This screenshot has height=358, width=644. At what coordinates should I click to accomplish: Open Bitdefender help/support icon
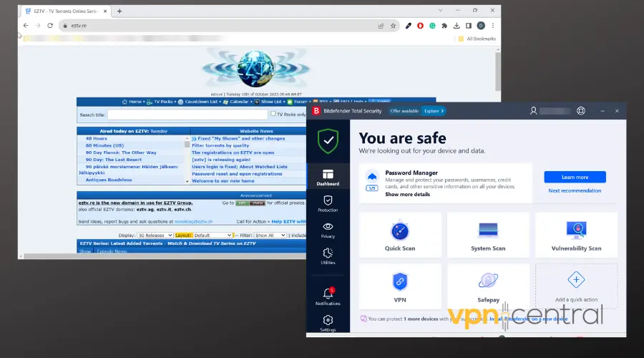(581, 111)
